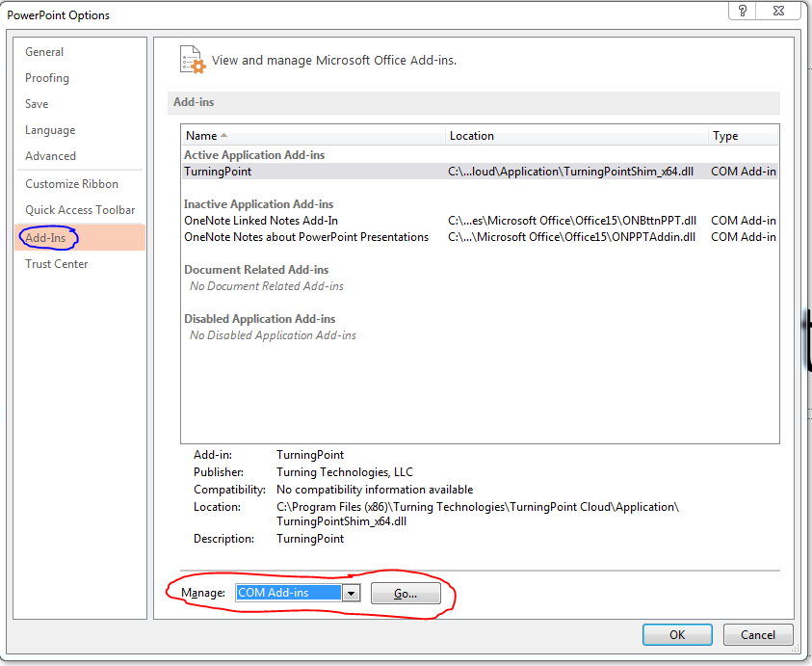This screenshot has width=812, height=666.
Task: Close the PowerPoint Options dialog
Action: [778, 11]
